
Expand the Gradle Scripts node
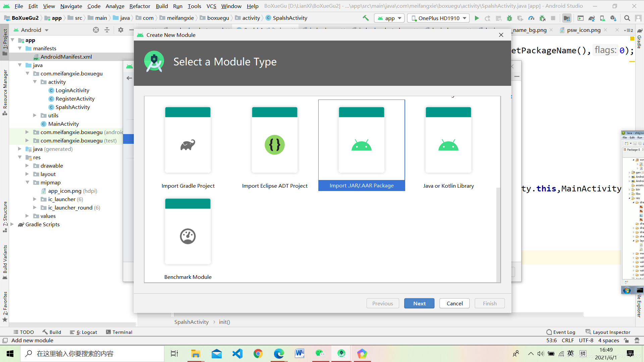pos(12,224)
